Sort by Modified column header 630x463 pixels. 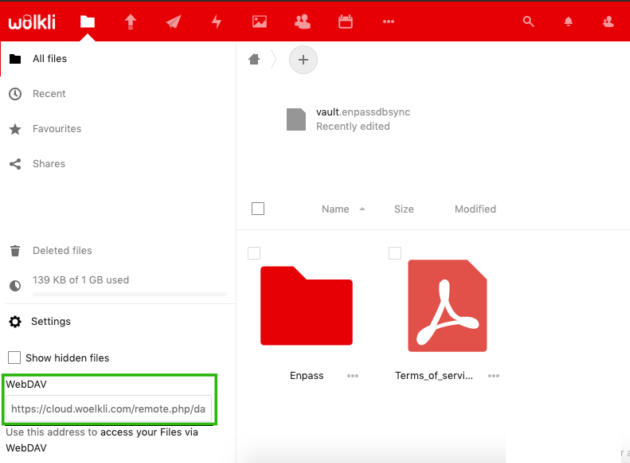(x=475, y=209)
